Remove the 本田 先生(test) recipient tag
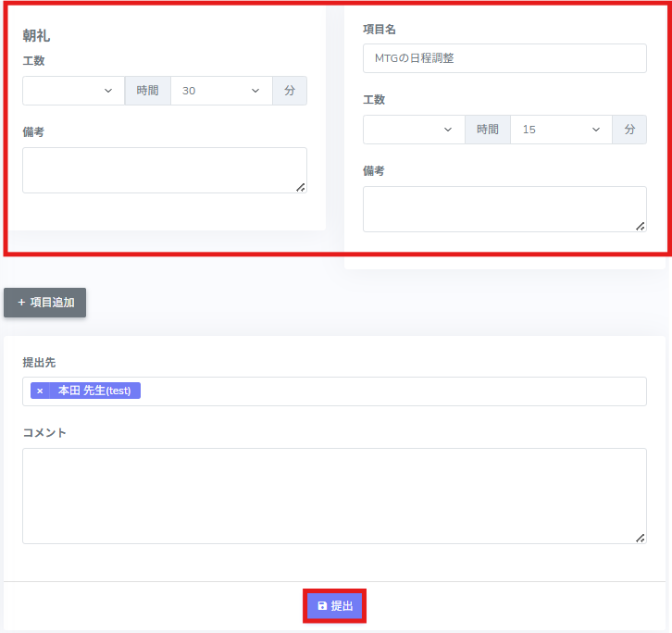Screen dimensions: 672x633 (40, 391)
